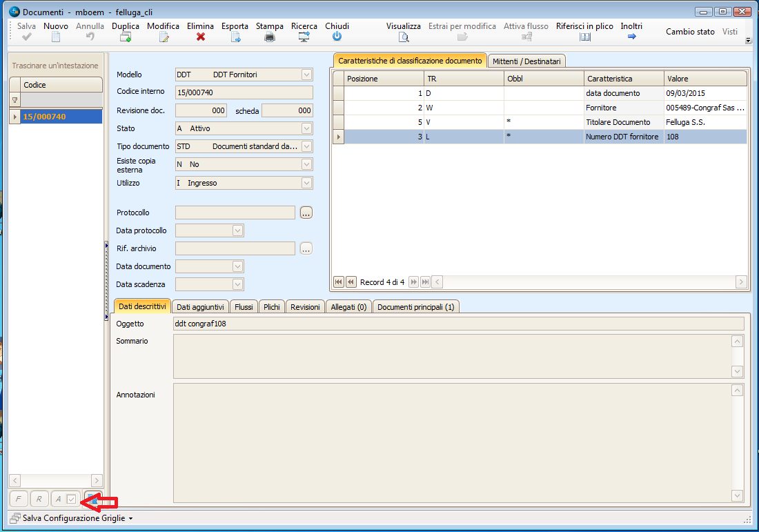Print using the Stampa icon
Image resolution: width=759 pixels, height=532 pixels.
pyautogui.click(x=270, y=37)
